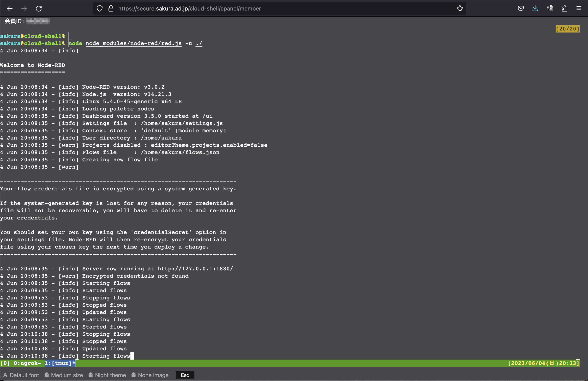
Task: Open extensions via the puzzle piece icon
Action: pos(565,8)
